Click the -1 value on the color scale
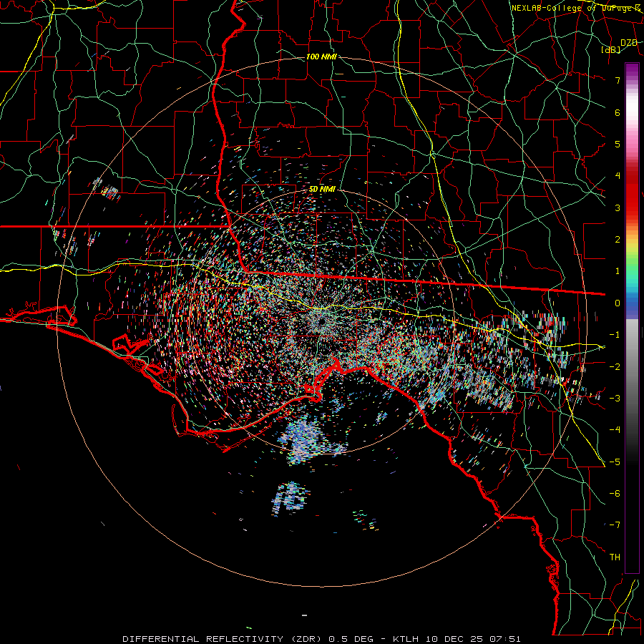The height and width of the screenshot is (644, 644). [615, 335]
